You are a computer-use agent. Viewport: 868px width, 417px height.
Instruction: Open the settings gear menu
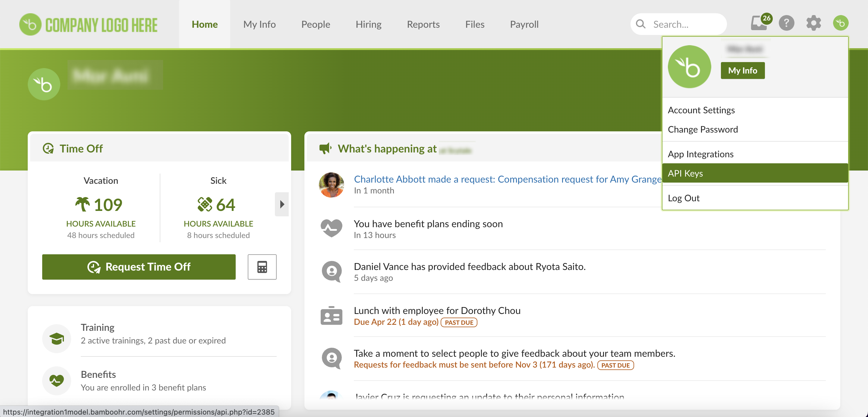[813, 23]
